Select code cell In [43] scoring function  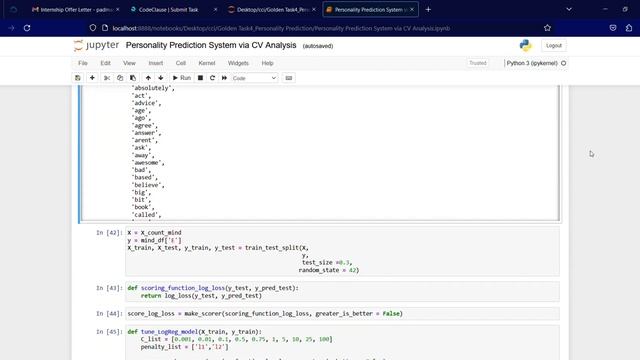click(342, 292)
